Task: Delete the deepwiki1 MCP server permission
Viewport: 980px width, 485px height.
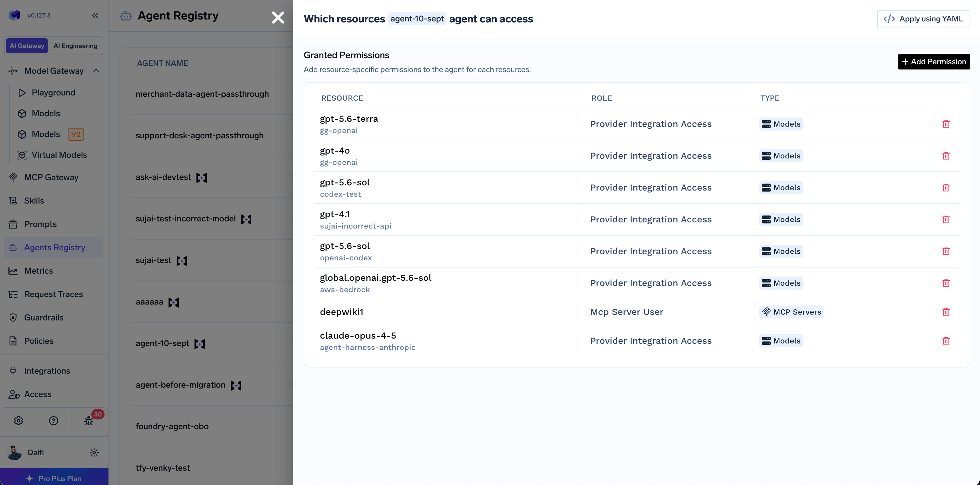Action: [x=946, y=312]
